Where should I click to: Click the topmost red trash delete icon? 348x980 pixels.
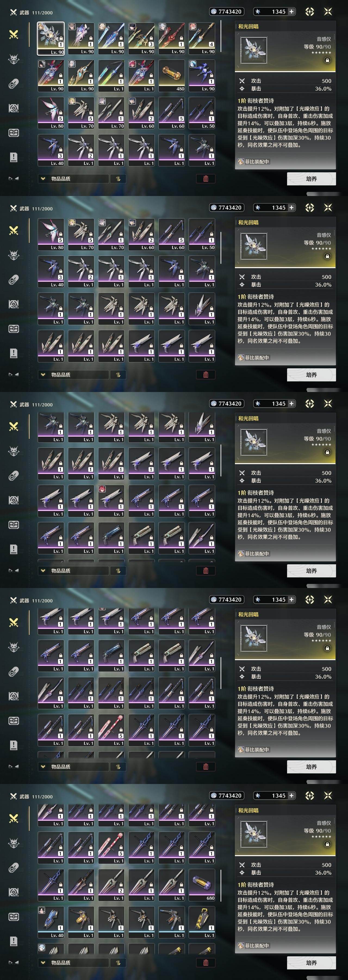[x=206, y=178]
